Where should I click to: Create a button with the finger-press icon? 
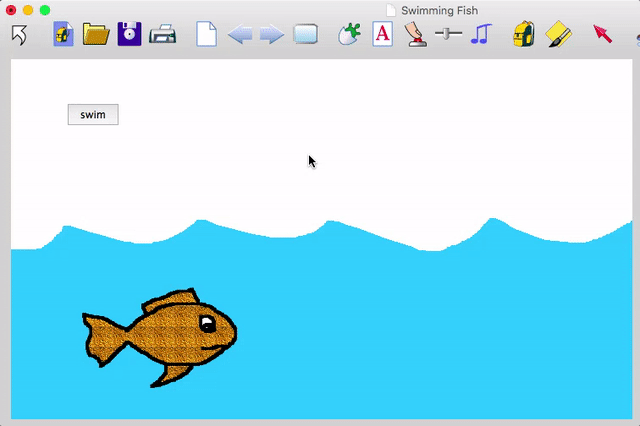tap(415, 34)
